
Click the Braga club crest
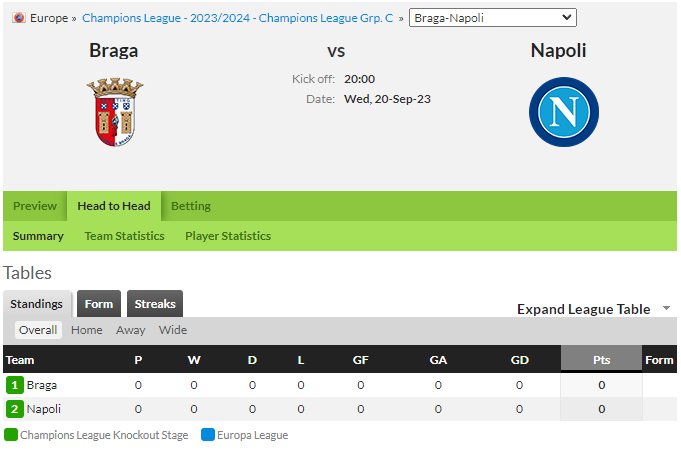point(115,112)
